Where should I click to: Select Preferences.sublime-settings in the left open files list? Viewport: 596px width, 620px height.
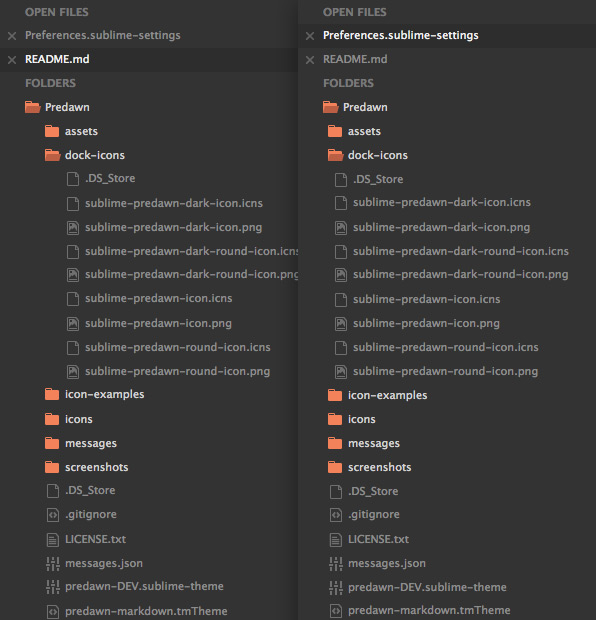103,35
